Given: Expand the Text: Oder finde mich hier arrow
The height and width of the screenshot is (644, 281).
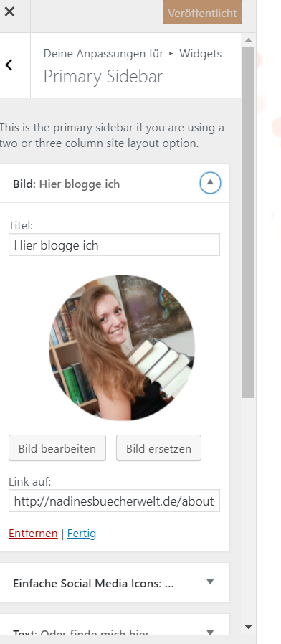Looking at the screenshot, I should pyautogui.click(x=210, y=633).
